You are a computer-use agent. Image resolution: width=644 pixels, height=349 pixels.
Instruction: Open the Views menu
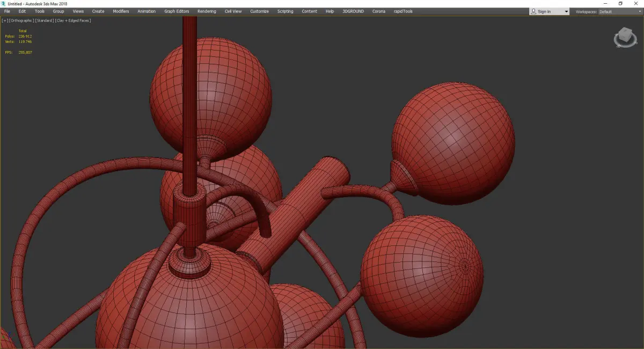tap(78, 11)
